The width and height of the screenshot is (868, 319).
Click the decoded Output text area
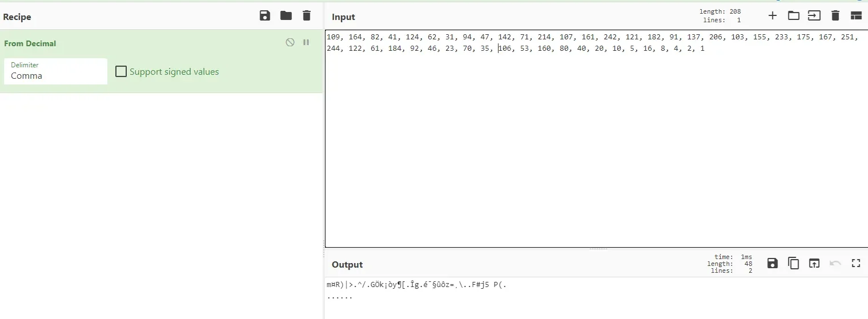pyautogui.click(x=594, y=297)
